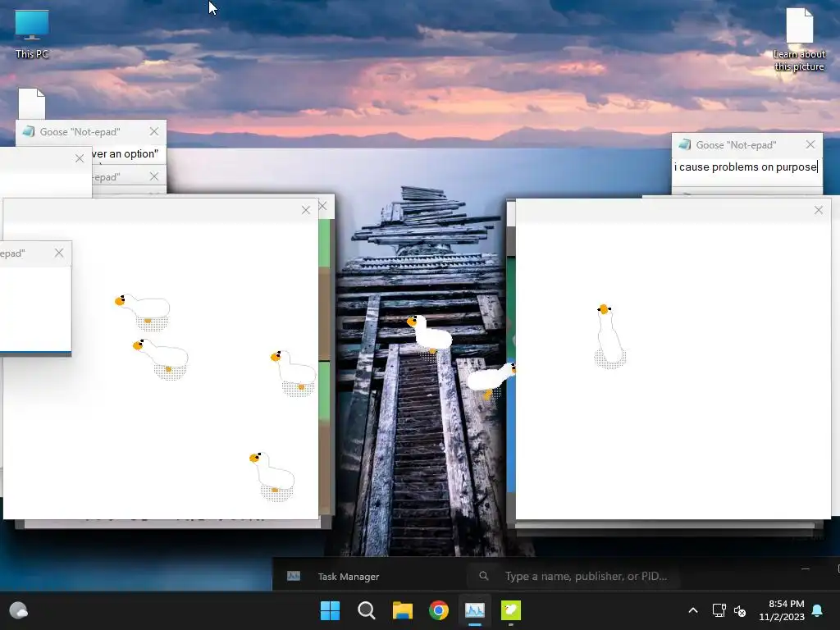Open the notification bell
The width and height of the screenshot is (840, 630).
click(818, 610)
